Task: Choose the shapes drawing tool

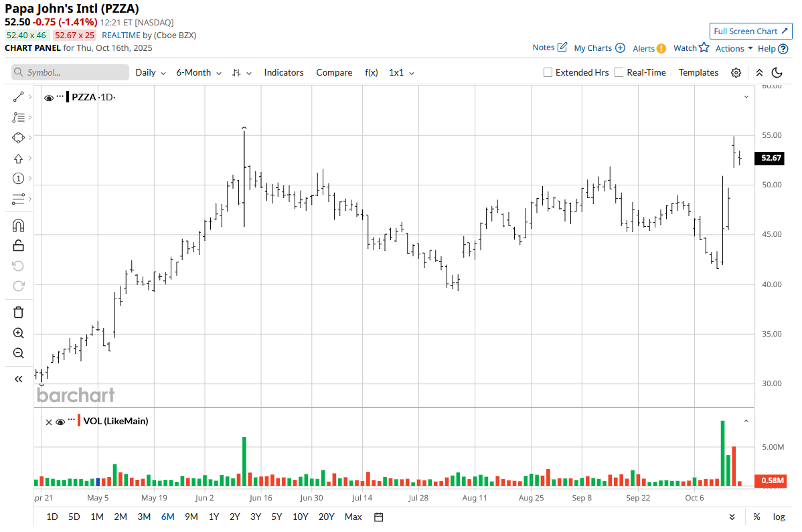Action: (19, 137)
